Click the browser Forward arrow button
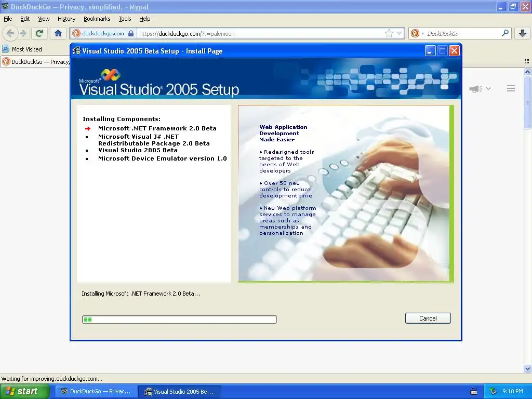Viewport: 532px width, 399px height. [x=23, y=33]
